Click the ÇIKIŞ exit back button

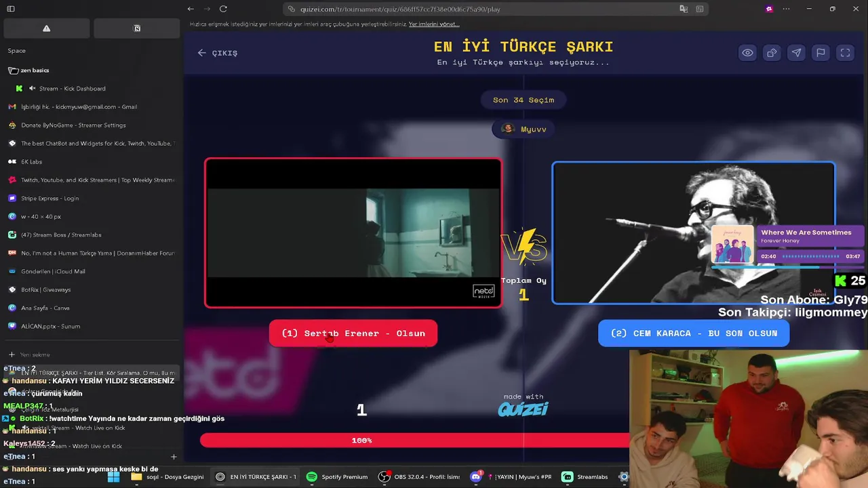tap(218, 53)
